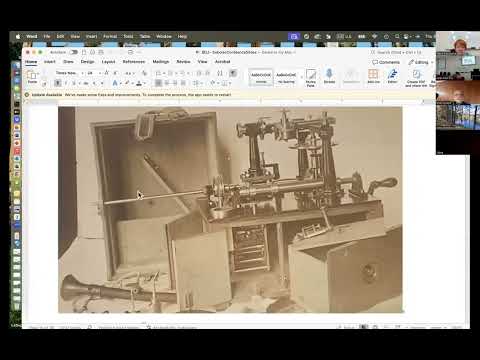Center align the text
480x360 pixels.
click(167, 83)
